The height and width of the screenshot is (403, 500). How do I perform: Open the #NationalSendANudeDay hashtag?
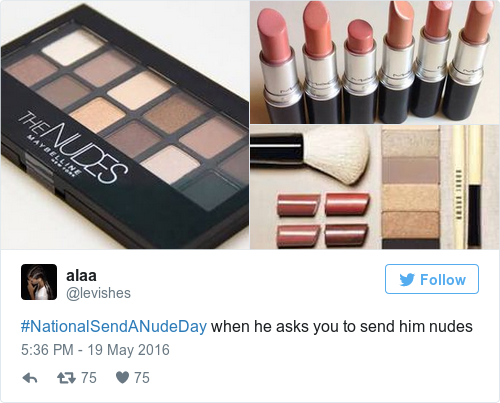[114, 326]
